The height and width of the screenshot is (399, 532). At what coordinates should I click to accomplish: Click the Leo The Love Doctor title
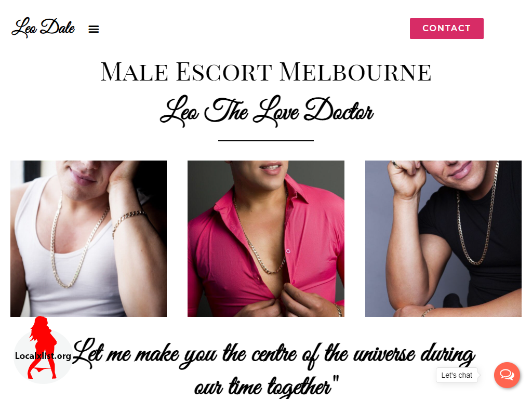[267, 111]
